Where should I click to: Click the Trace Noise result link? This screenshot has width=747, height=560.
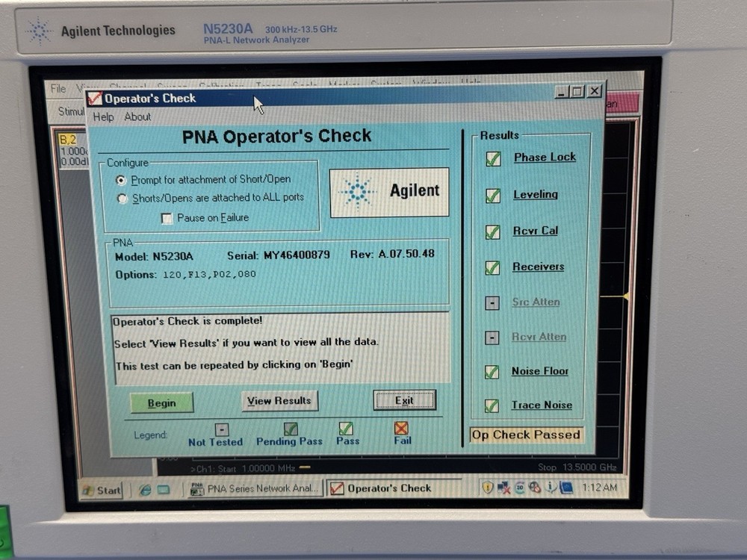542,405
